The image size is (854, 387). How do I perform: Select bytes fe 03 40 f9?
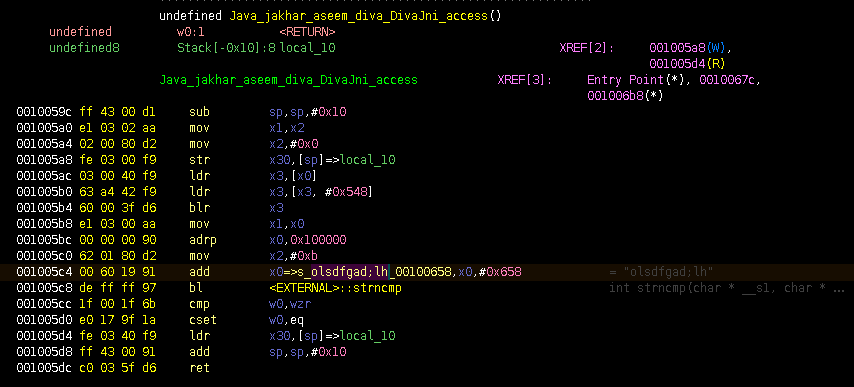coord(118,336)
